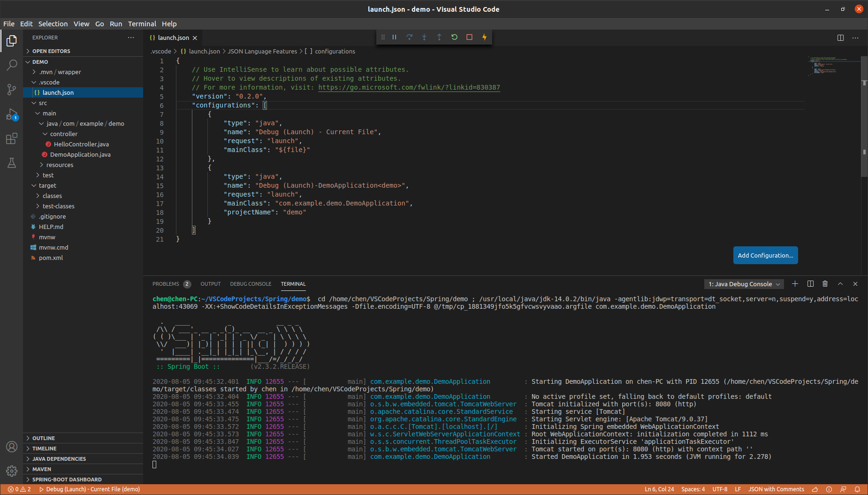Expand the MAVEN section
This screenshot has height=495, width=868.
click(x=83, y=469)
